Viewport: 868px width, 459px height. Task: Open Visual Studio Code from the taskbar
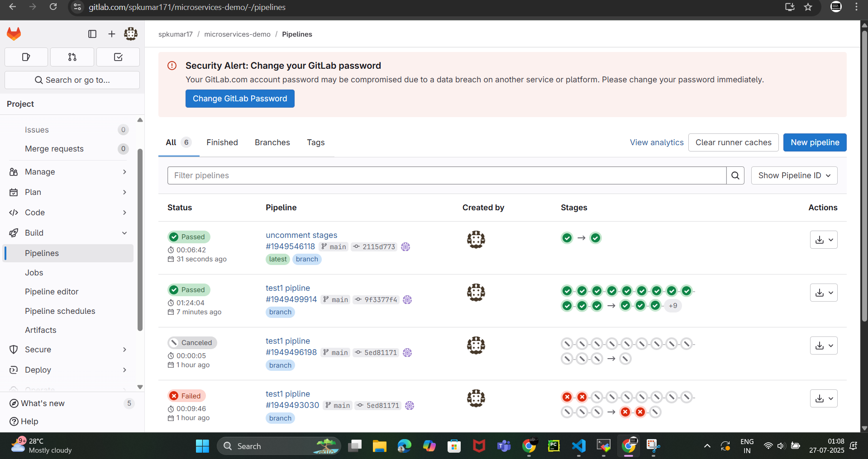tap(579, 446)
